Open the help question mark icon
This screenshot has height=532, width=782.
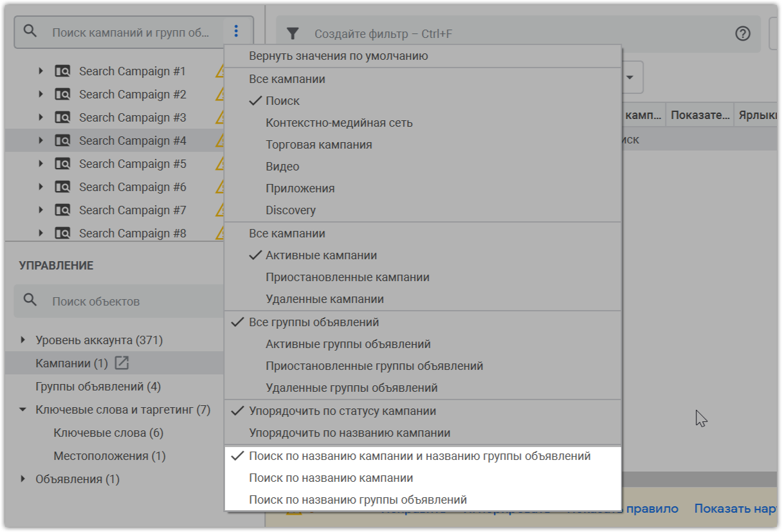tap(743, 33)
